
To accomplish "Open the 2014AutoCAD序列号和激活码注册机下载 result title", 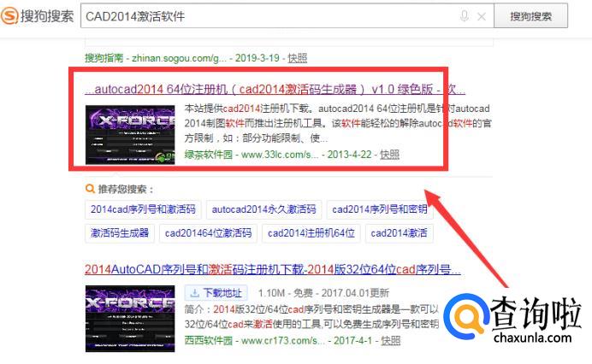I will 273,269.
